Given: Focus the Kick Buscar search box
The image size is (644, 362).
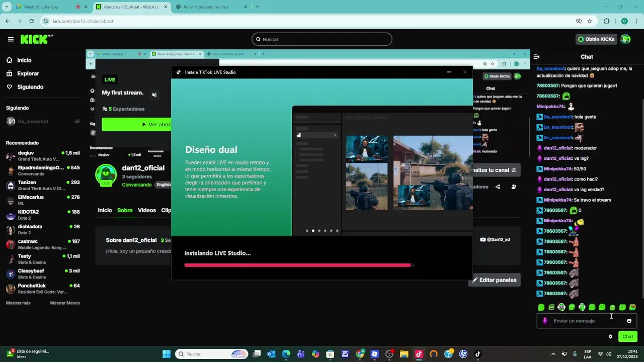Looking at the screenshot, I should 322,39.
